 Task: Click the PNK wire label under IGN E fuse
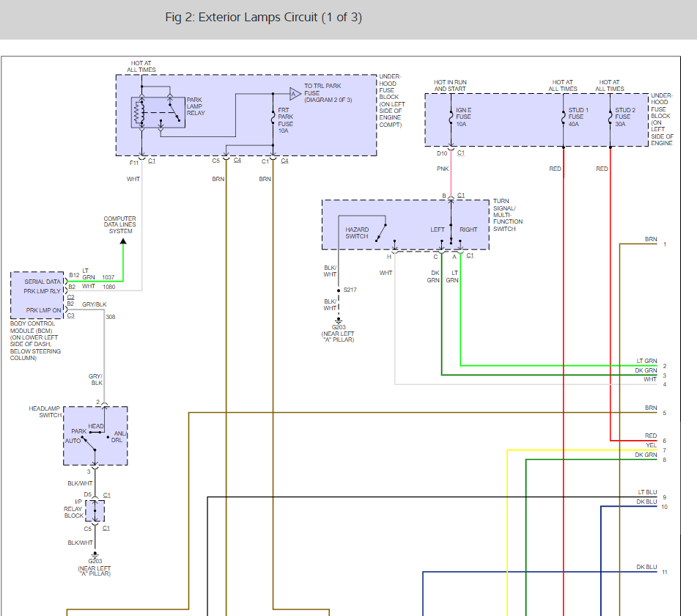443,169
